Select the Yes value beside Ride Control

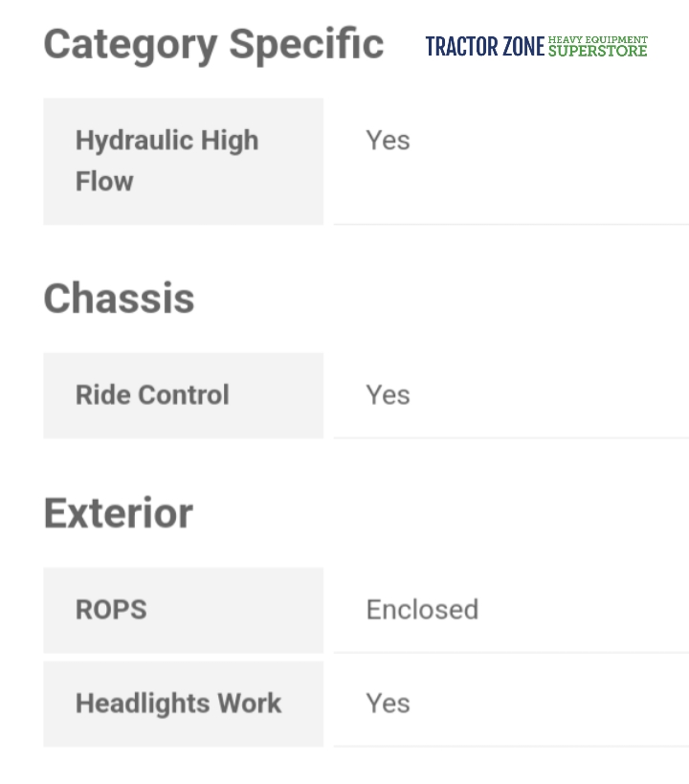click(388, 394)
